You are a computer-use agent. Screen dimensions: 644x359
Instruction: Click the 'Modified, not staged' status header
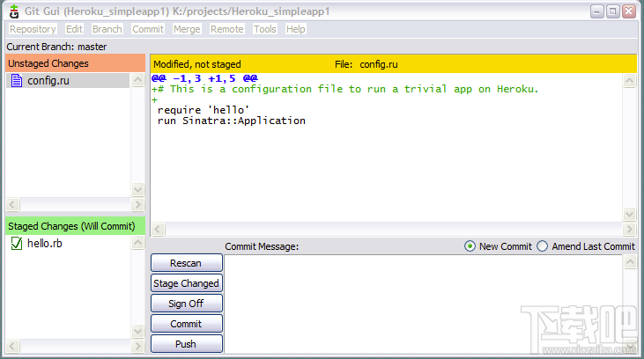197,64
